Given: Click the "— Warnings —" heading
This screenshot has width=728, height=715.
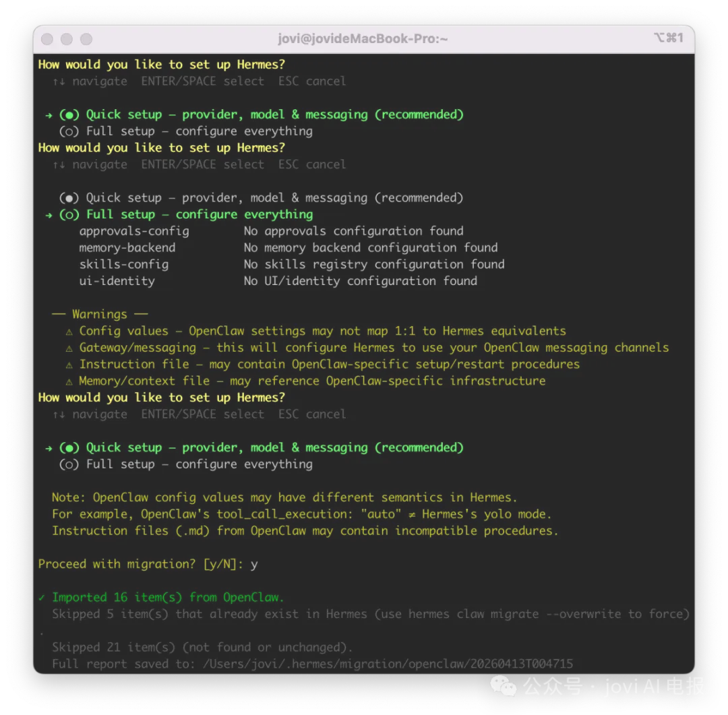Looking at the screenshot, I should [x=100, y=315].
